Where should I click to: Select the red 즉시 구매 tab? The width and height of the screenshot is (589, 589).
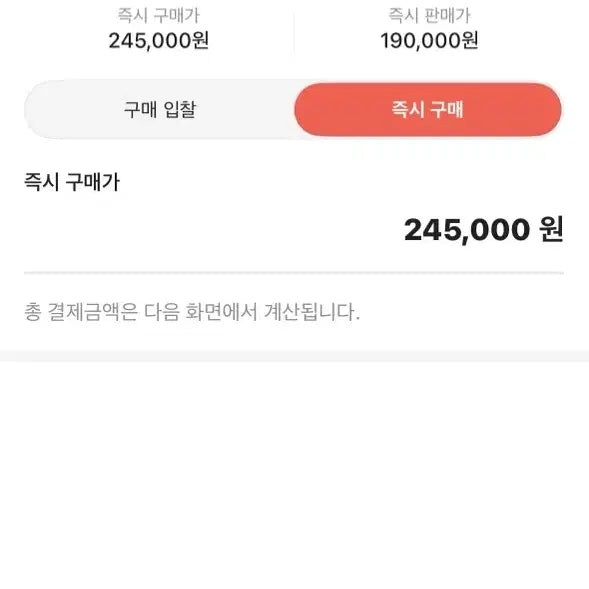pyautogui.click(x=428, y=109)
